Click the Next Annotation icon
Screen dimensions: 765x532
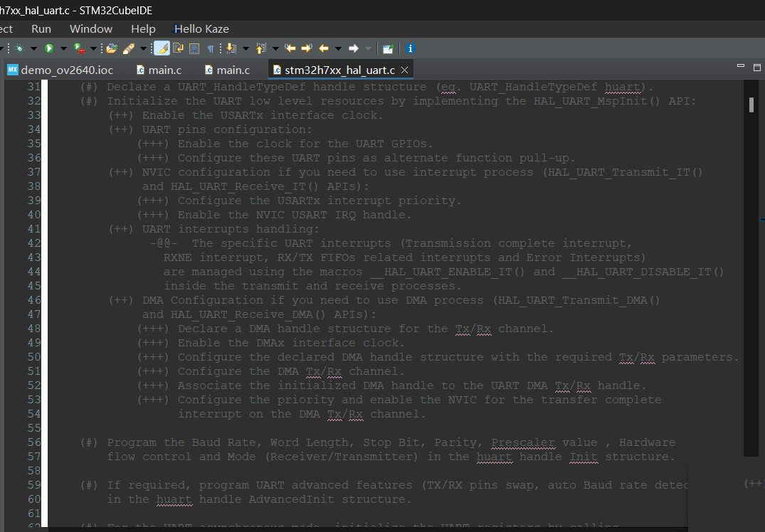233,48
